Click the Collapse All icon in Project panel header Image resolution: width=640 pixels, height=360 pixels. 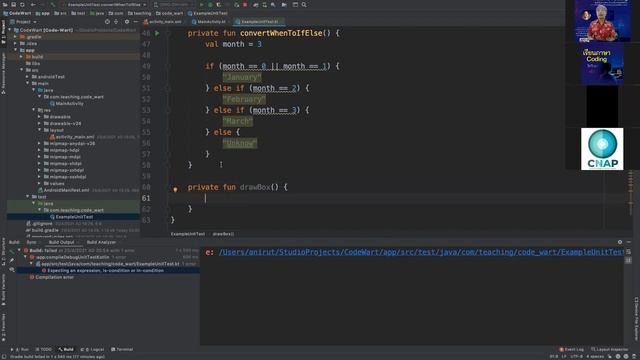click(116, 22)
